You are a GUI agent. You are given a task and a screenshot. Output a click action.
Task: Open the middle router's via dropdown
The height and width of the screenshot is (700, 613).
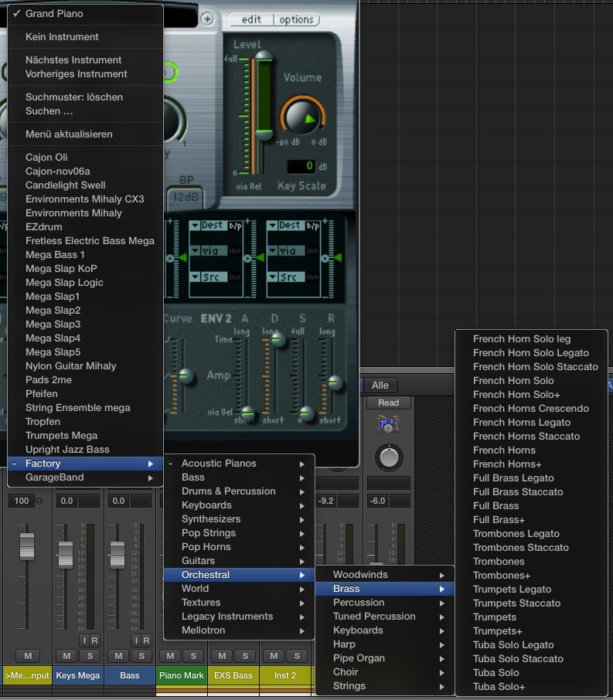(209, 251)
